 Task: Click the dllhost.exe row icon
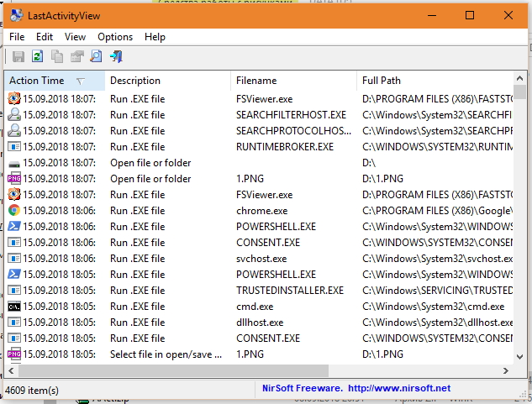(x=14, y=323)
